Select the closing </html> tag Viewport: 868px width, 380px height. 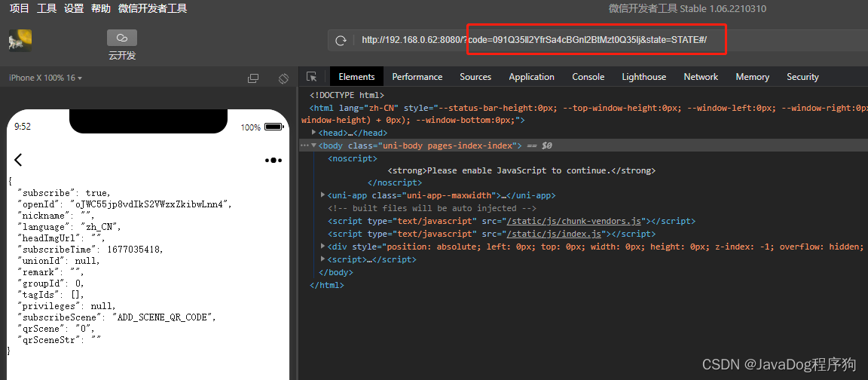click(326, 285)
